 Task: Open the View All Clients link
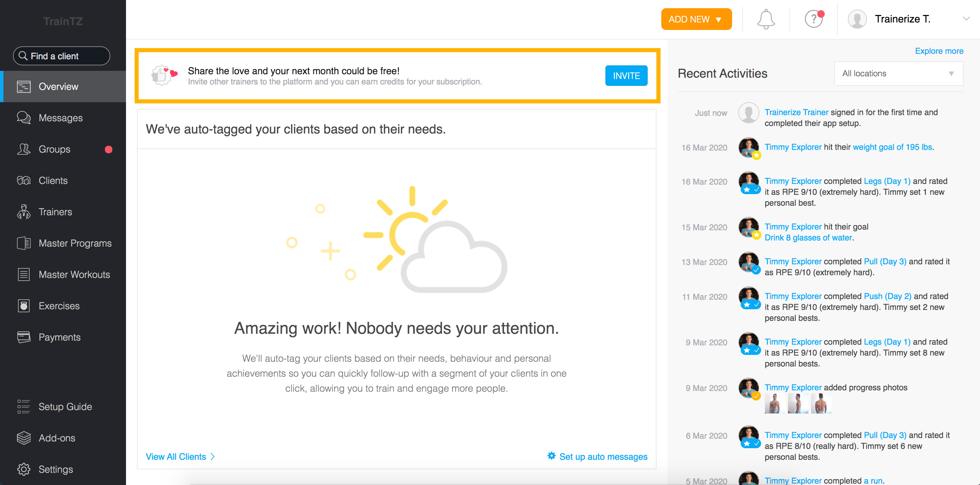[176, 456]
